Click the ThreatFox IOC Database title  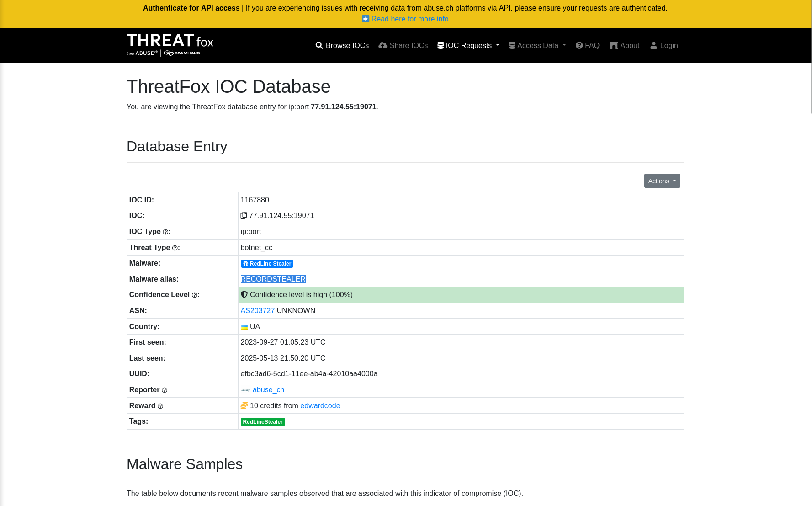coord(228,86)
